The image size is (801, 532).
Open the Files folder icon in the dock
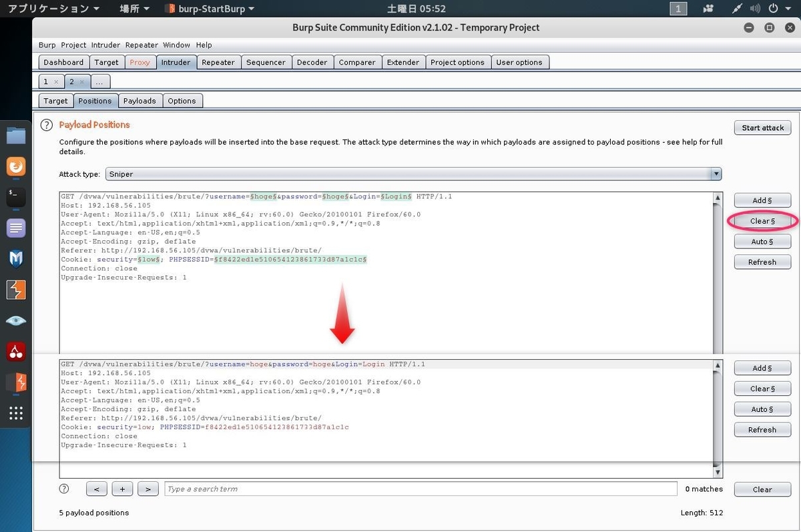coord(16,136)
